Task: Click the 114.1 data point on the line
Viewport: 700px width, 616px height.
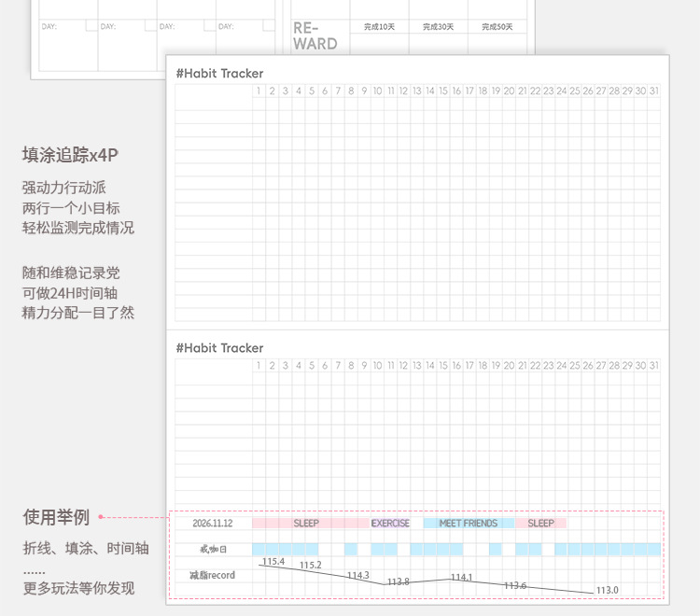Action: point(450,580)
